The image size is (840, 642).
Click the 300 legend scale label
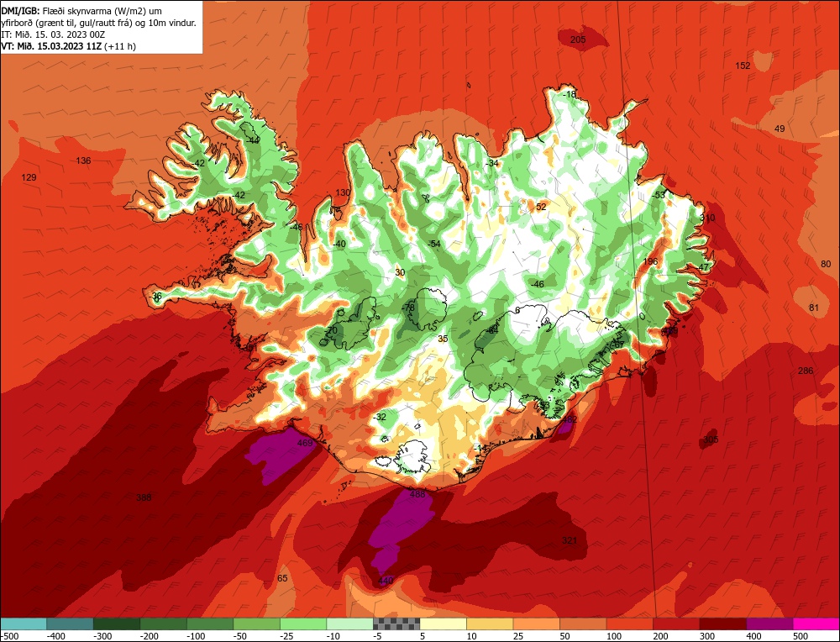[706, 635]
